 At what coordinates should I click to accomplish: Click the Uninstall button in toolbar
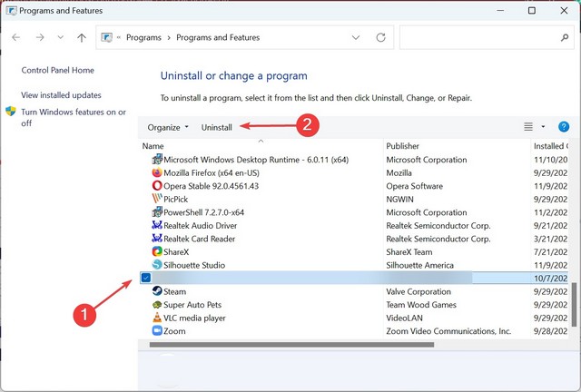(217, 128)
